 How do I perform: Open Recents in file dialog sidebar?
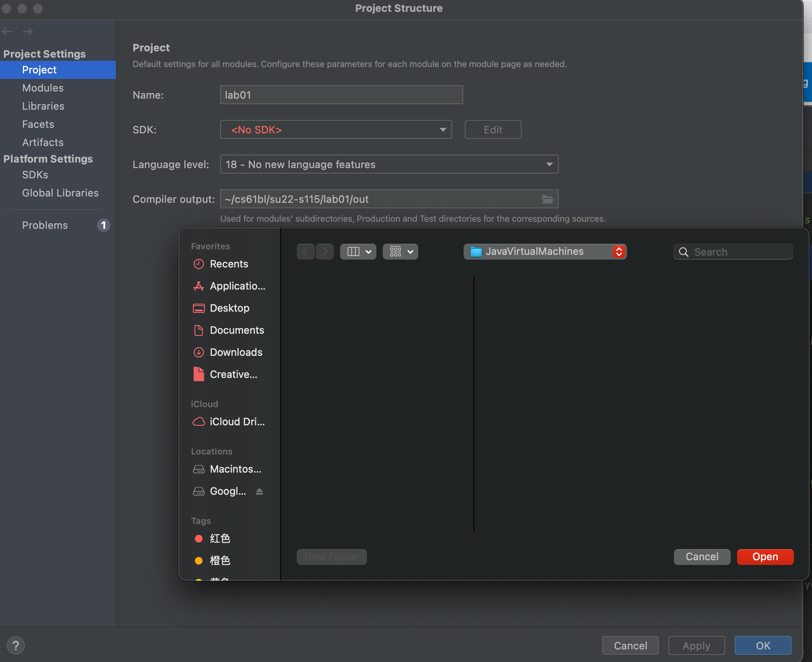228,264
